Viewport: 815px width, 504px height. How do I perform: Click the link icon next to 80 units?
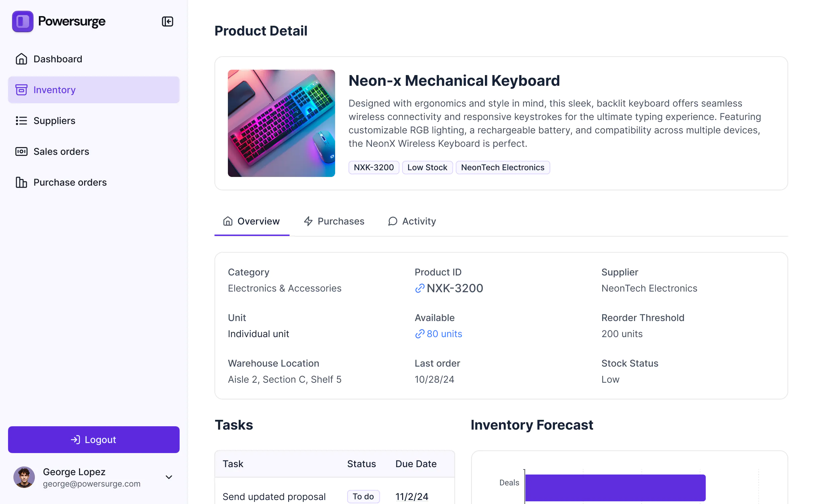(x=419, y=334)
